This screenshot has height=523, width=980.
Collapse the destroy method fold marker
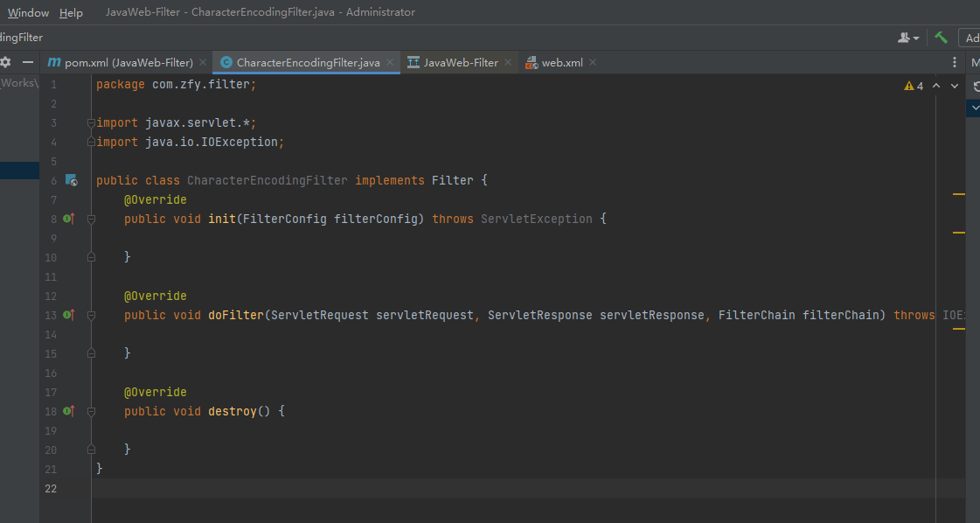(91, 411)
